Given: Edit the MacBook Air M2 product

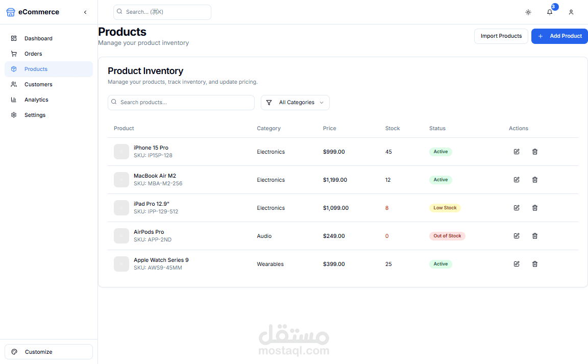Looking at the screenshot, I should [517, 180].
